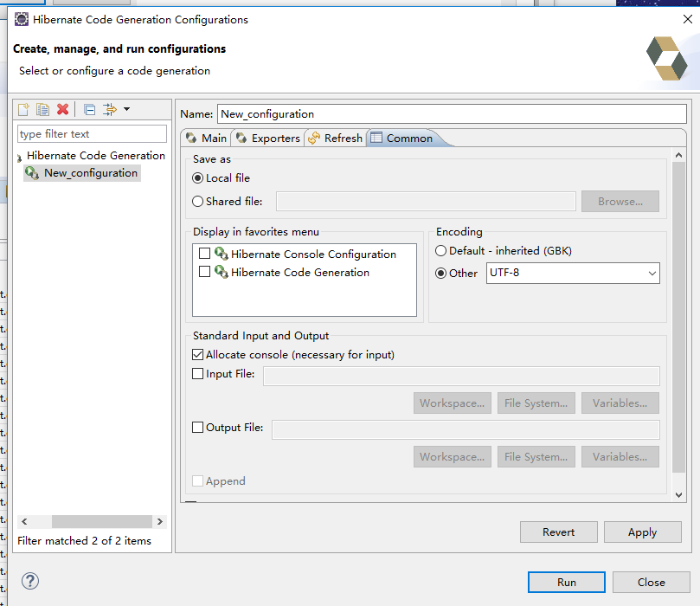Click left arrow of tree horizontal scrollbar
Viewport: 700px width, 606px height.
24,522
